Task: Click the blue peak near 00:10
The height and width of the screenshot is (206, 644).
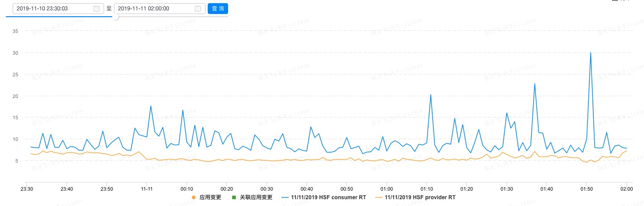Action: (x=183, y=110)
